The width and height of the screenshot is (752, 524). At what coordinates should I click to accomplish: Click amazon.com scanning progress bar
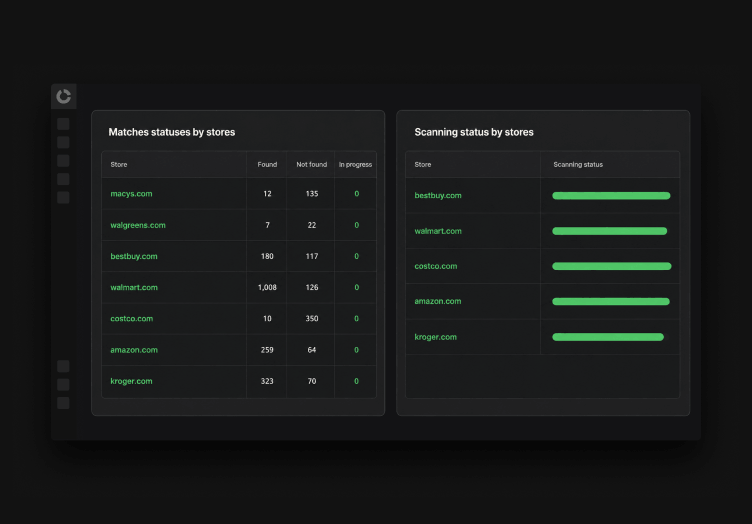point(611,302)
